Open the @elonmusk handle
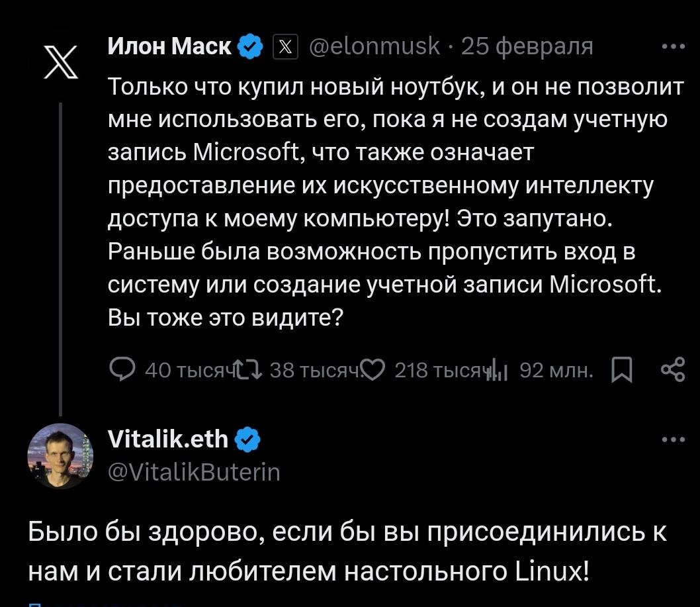 374,46
